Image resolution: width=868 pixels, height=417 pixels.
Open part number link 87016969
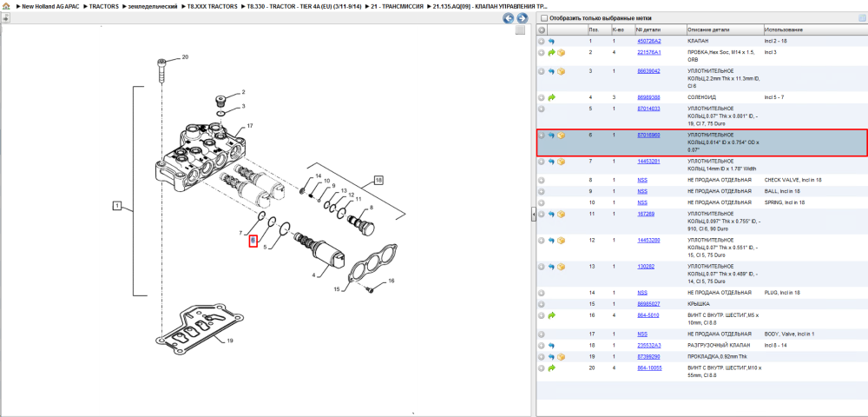click(648, 135)
